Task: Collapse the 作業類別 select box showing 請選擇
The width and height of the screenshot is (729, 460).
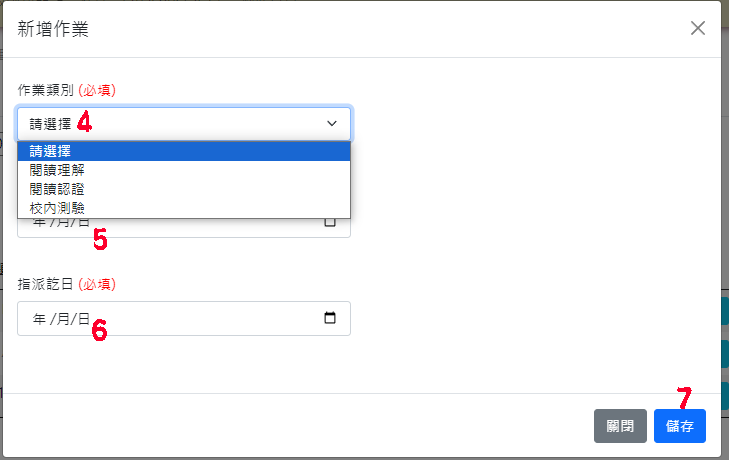Action: (184, 124)
